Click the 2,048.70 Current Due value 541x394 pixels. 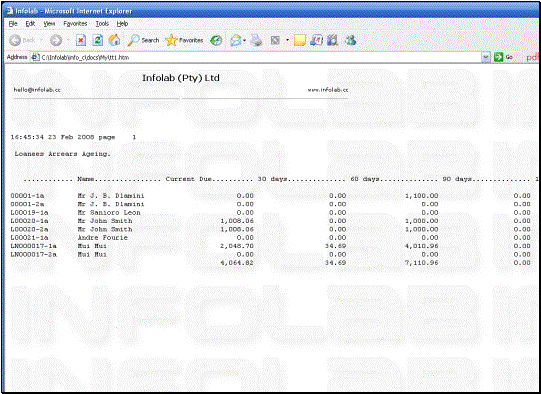coord(237,246)
